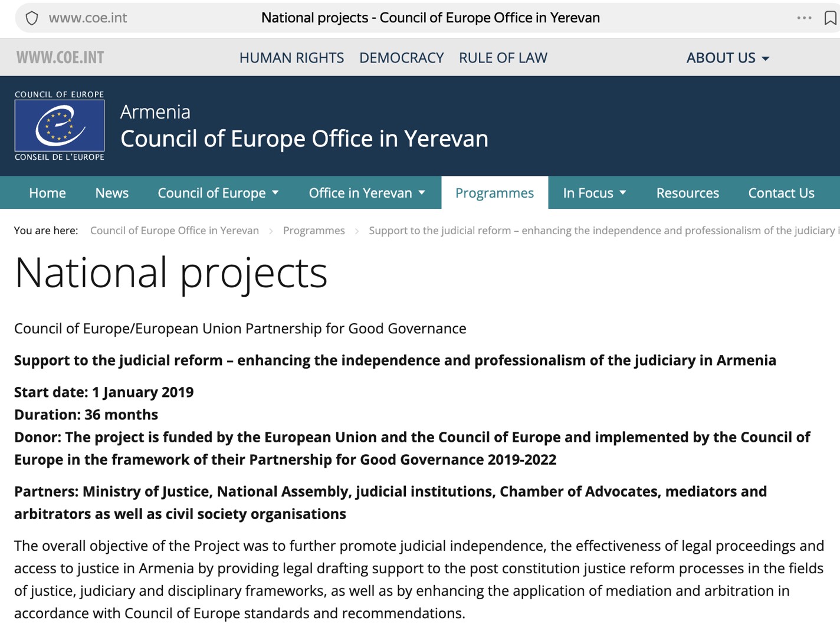
Task: Select the Programmes tab
Action: pos(494,193)
